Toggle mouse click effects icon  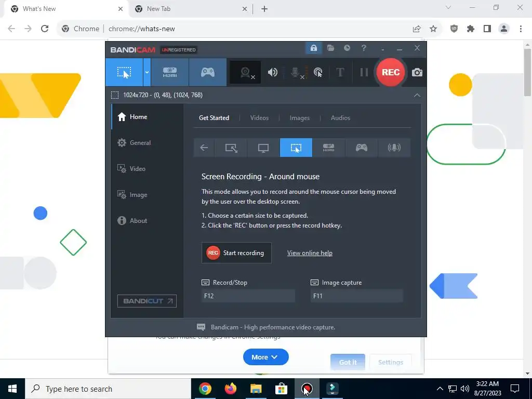tap(318, 72)
